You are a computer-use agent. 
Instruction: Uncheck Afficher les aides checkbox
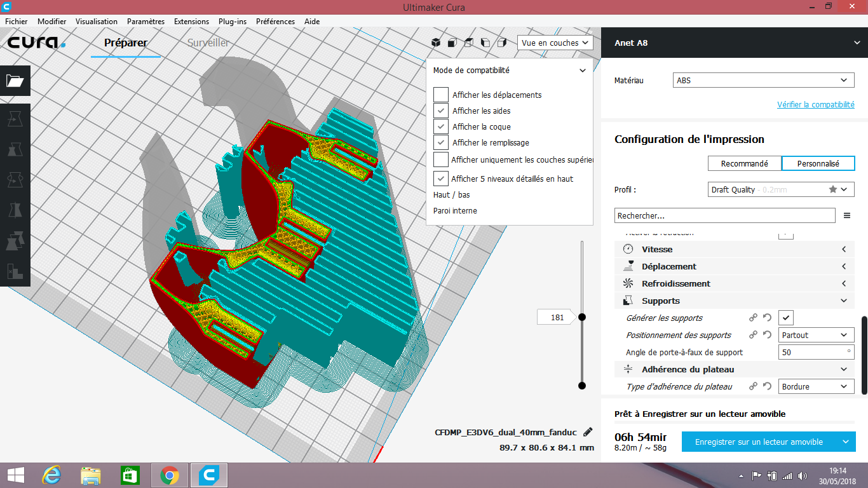[x=441, y=111]
